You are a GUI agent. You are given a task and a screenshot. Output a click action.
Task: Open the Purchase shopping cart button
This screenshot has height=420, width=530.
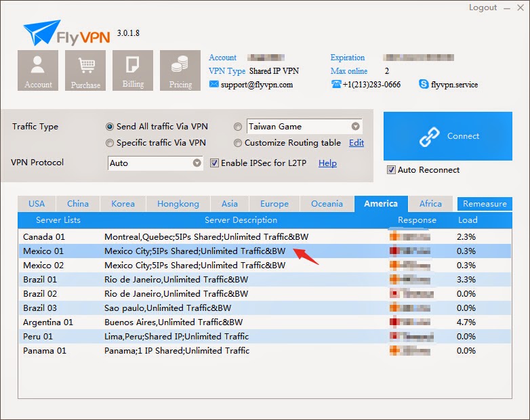(x=85, y=70)
